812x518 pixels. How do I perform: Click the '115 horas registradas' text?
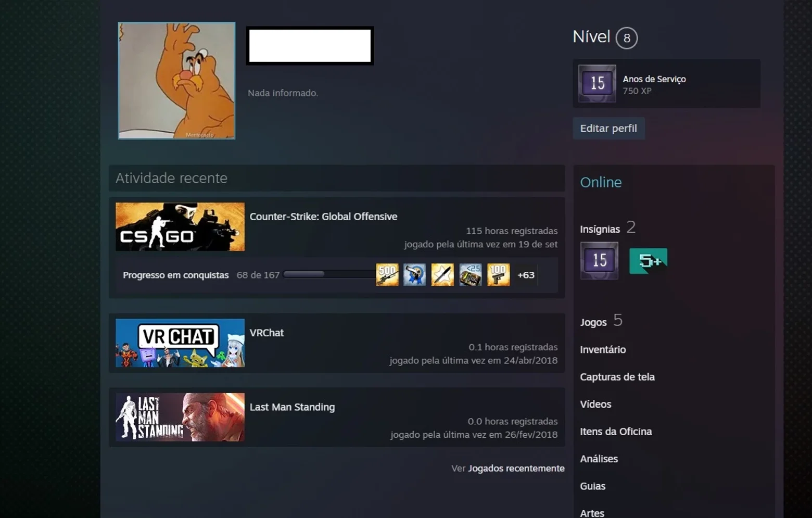(x=512, y=231)
